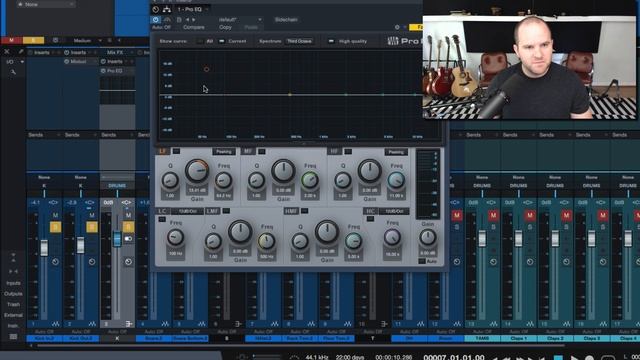The width and height of the screenshot is (640, 360).
Task: Toggle the Auto gain checkbox
Action: click(422, 261)
